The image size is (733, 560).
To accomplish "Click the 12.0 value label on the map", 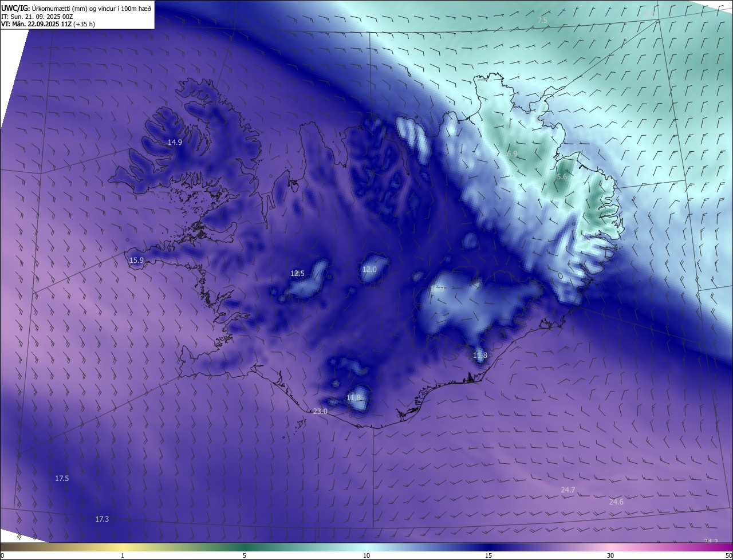I will (369, 269).
